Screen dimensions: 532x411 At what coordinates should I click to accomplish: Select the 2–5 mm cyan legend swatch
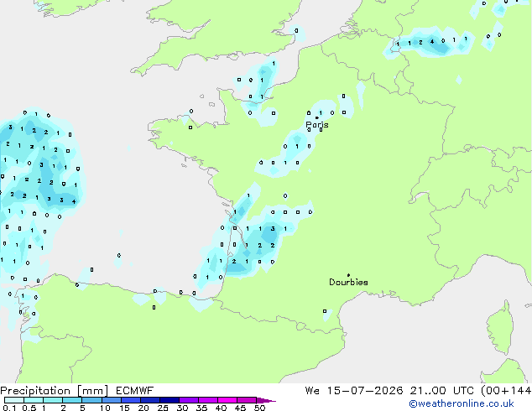pos(72,400)
